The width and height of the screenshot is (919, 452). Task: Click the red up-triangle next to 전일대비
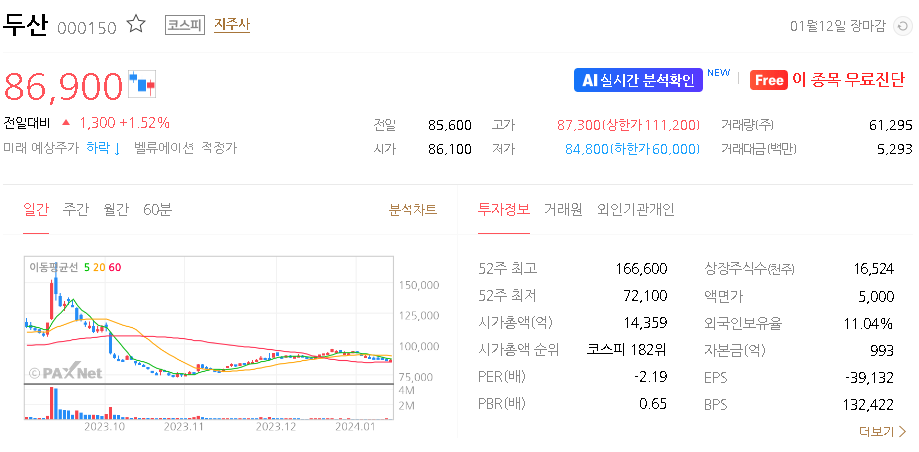[x=66, y=123]
